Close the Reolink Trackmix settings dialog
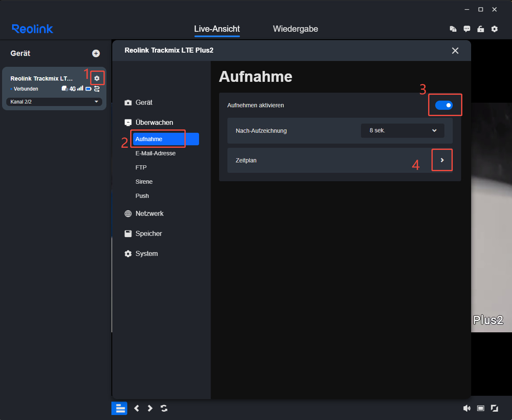512x420 pixels. click(x=455, y=51)
